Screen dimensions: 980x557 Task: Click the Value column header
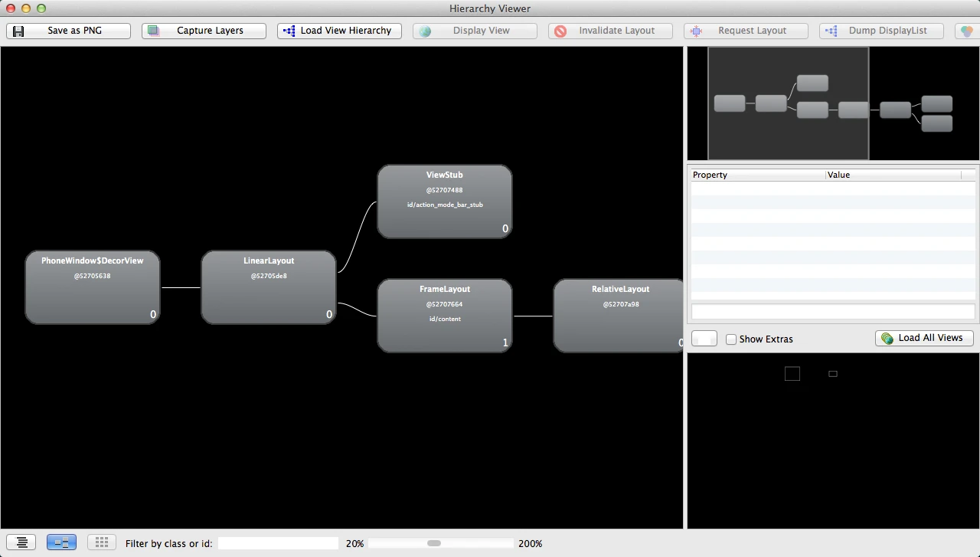[x=893, y=175]
